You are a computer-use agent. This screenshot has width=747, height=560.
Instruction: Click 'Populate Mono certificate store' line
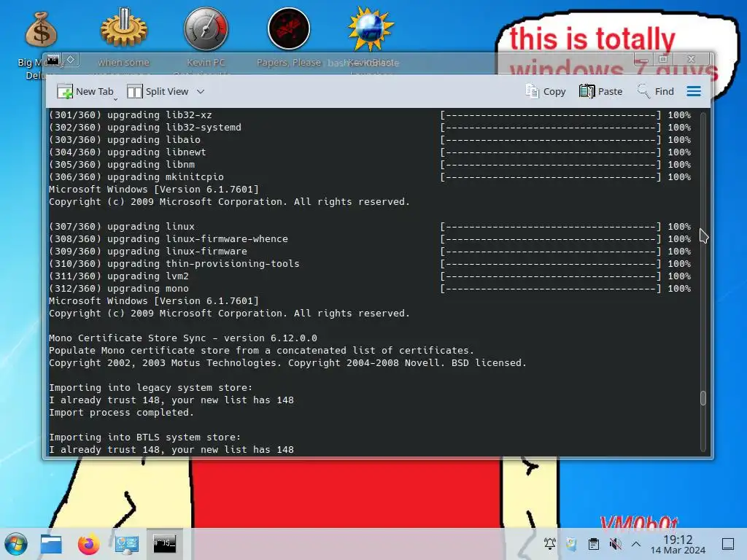[262, 351]
